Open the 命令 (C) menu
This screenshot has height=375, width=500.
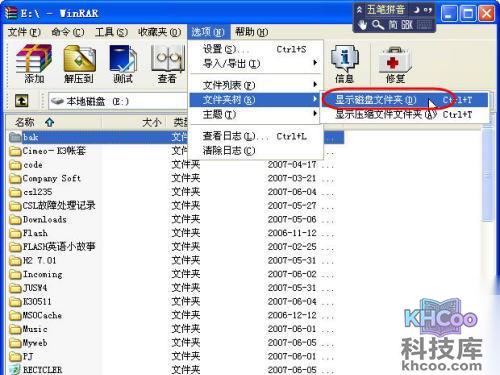(68, 32)
